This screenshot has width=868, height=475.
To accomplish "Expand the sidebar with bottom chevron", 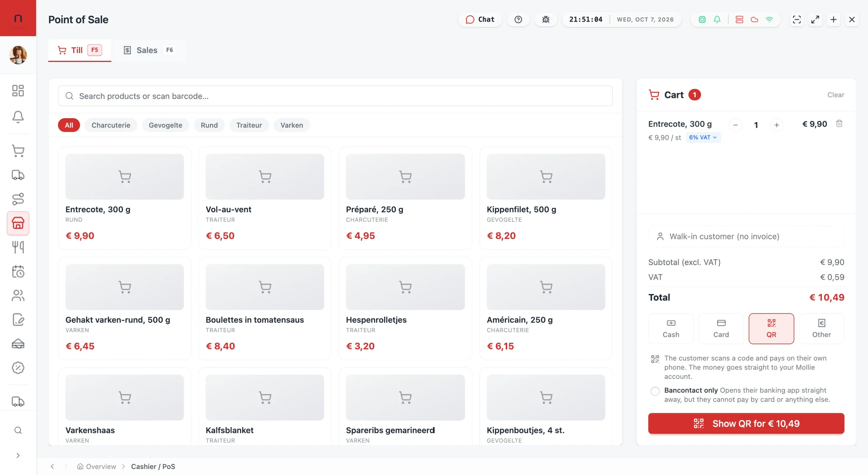I will pos(18,455).
